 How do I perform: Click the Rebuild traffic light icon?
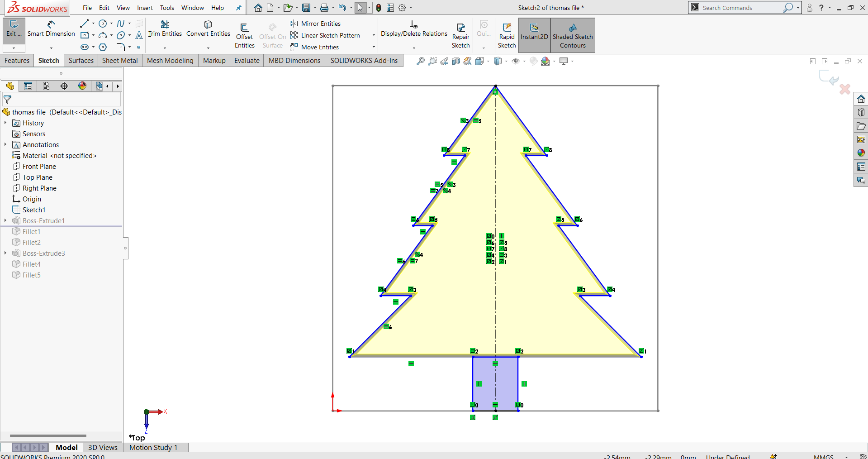coord(379,8)
